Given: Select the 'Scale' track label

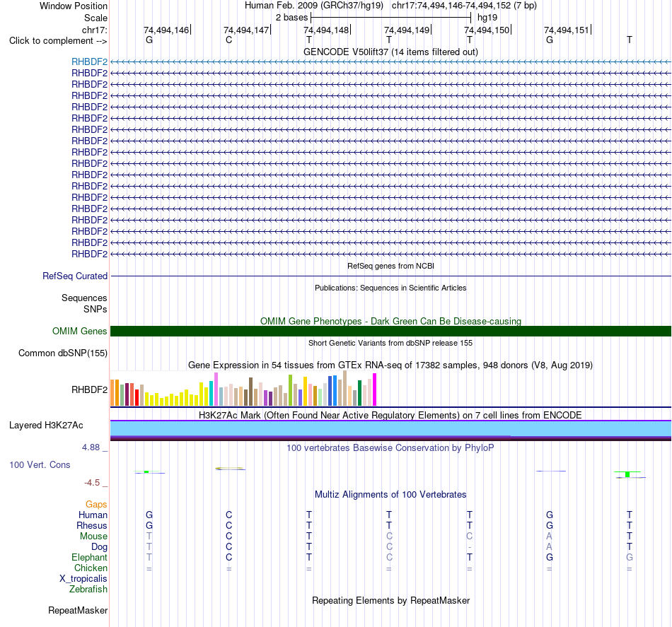Looking at the screenshot, I should (95, 18).
